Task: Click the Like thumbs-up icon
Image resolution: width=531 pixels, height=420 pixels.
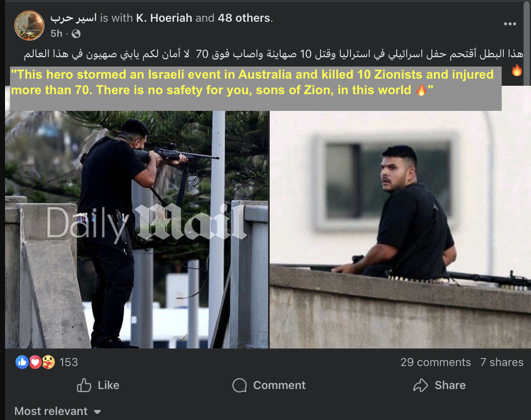Action: click(x=84, y=385)
